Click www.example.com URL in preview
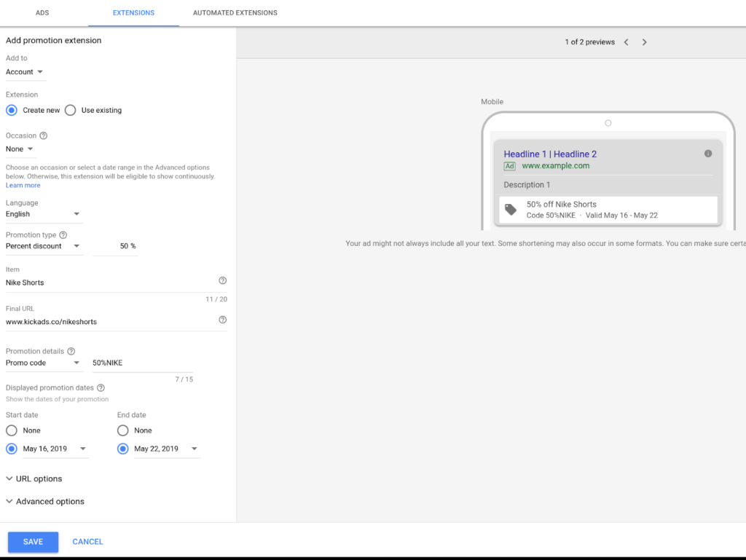The height and width of the screenshot is (560, 746). [556, 166]
